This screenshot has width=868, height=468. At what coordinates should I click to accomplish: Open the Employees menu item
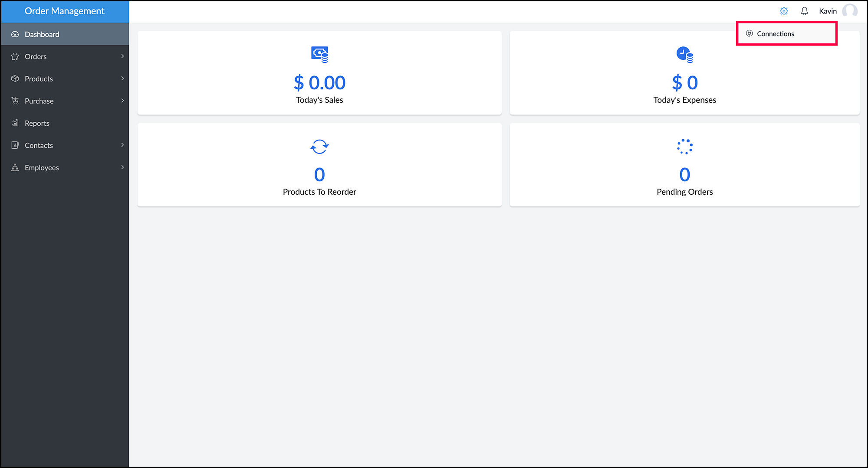(x=65, y=167)
